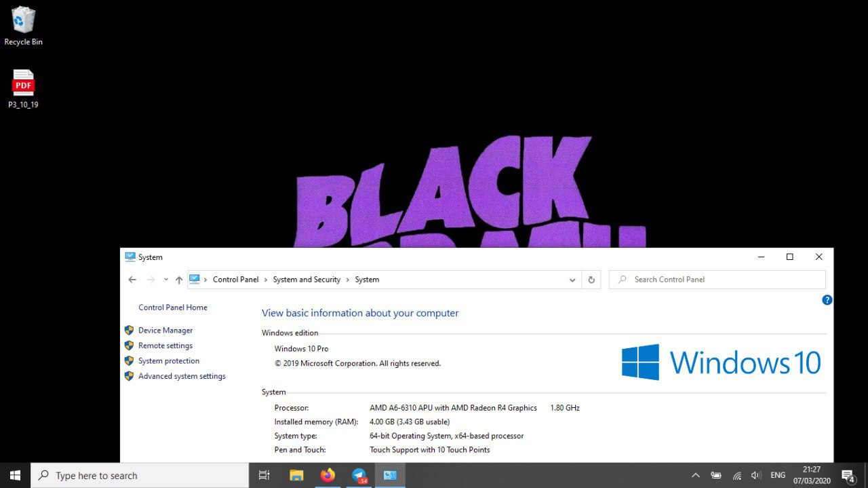Open the address bar history dropdown
This screenshot has height=488, width=868.
(x=572, y=280)
